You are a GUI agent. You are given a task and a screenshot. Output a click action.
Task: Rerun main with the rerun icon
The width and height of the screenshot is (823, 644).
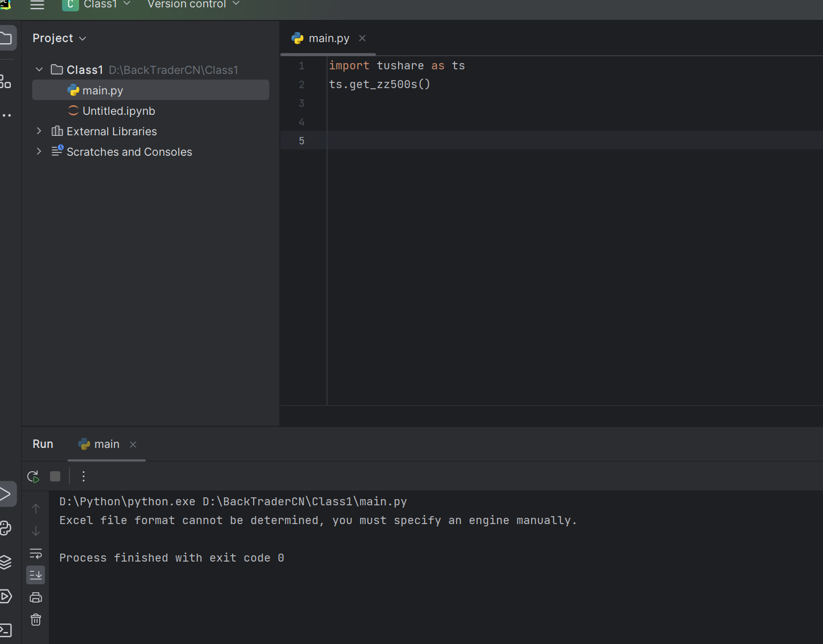[x=34, y=476]
